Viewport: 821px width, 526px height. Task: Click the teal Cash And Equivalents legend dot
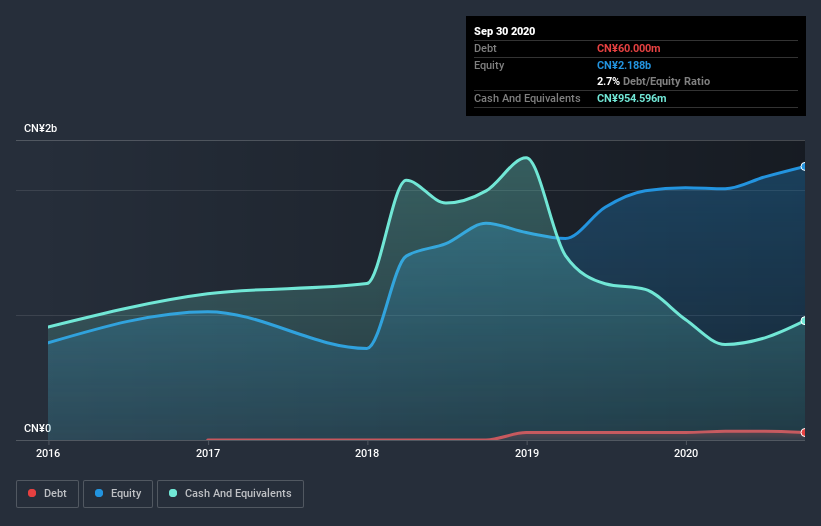(173, 493)
